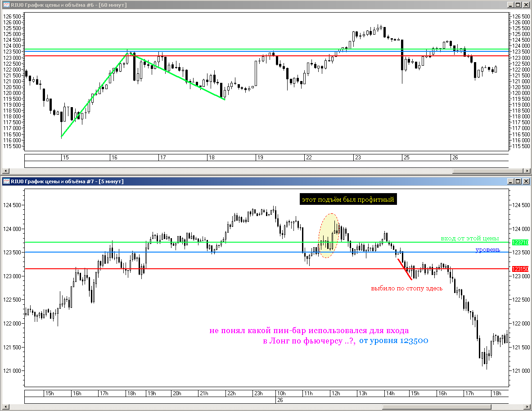Click date label 19 on the 60-minute chart
This screenshot has width=532, height=411.
[260, 158]
